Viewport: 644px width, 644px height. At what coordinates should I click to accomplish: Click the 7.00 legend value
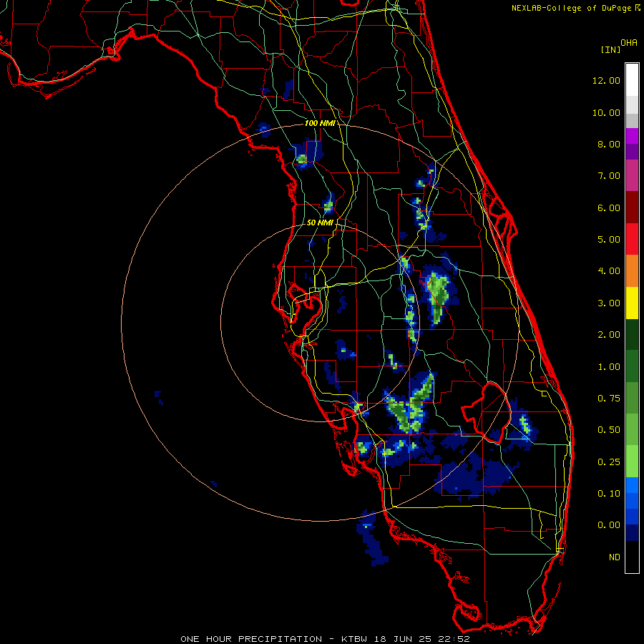(609, 176)
